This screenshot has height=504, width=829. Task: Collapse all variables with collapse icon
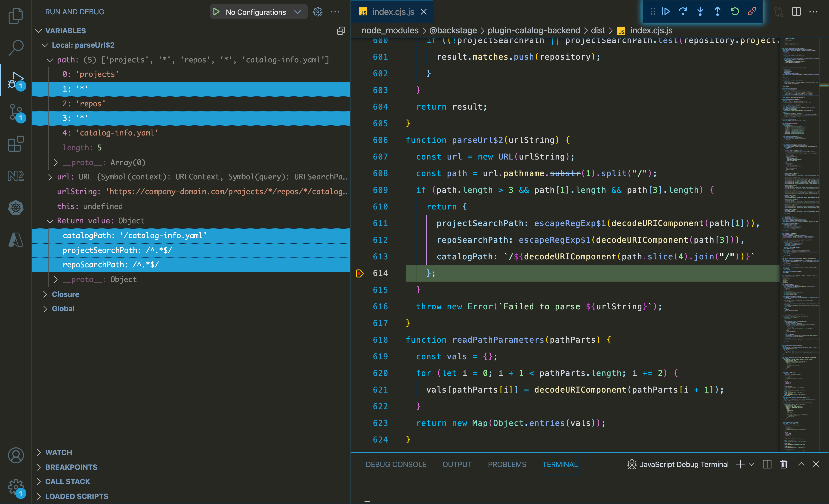pyautogui.click(x=341, y=31)
